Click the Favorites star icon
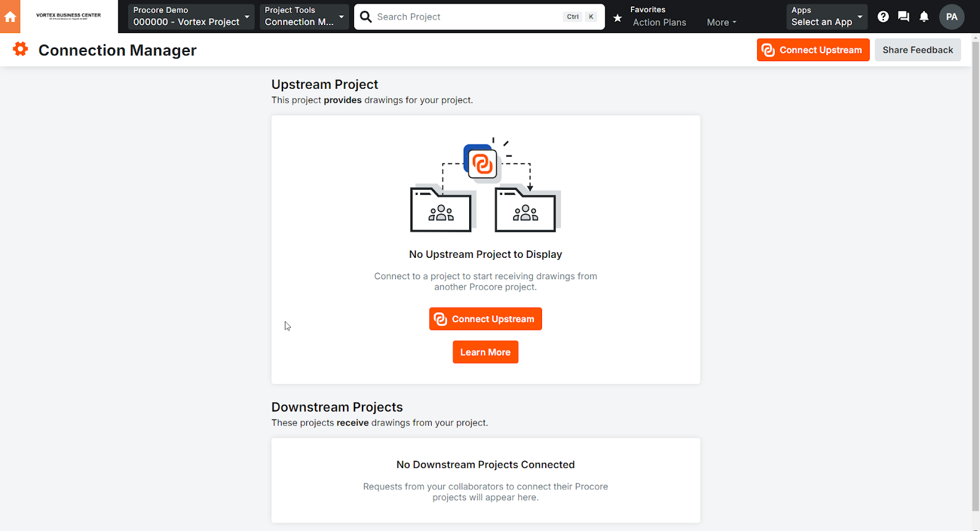Screen dimensions: 980x531 tap(617, 18)
